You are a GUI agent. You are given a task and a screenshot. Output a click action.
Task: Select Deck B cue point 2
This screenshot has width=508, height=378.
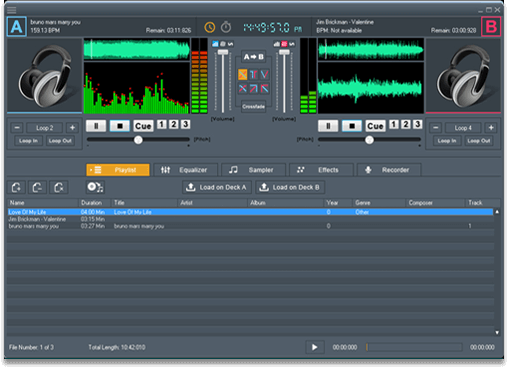pyautogui.click(x=406, y=124)
